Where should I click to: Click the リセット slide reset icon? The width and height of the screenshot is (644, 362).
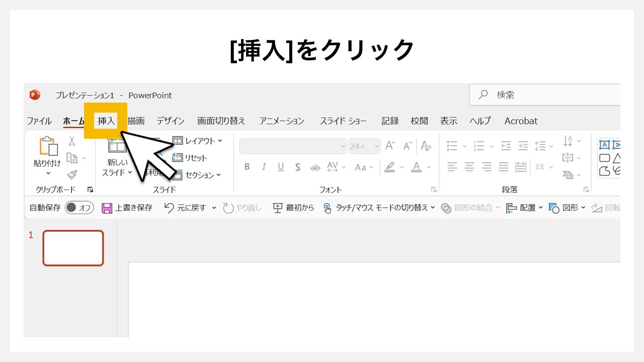tap(179, 157)
